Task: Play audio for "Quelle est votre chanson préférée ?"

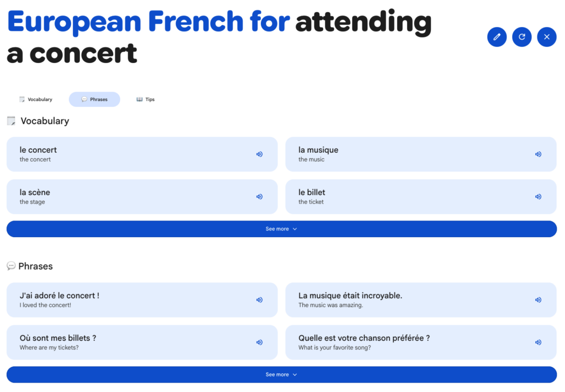Action: click(x=538, y=342)
